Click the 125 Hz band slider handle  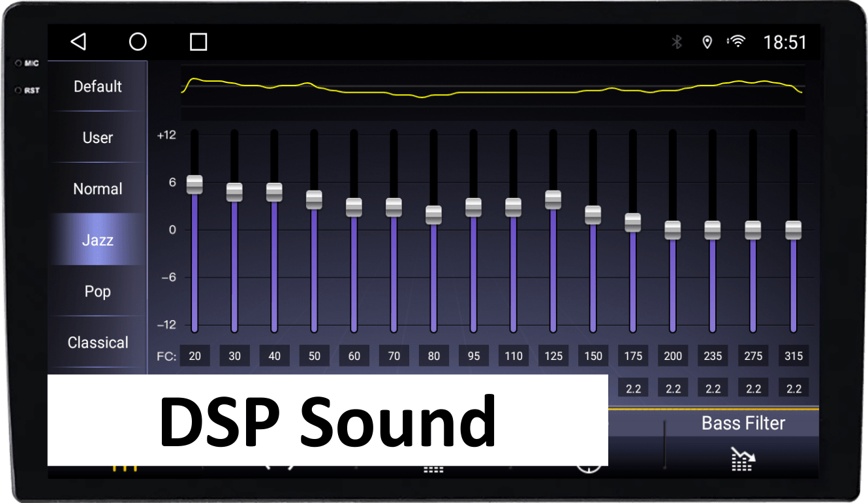point(553,200)
